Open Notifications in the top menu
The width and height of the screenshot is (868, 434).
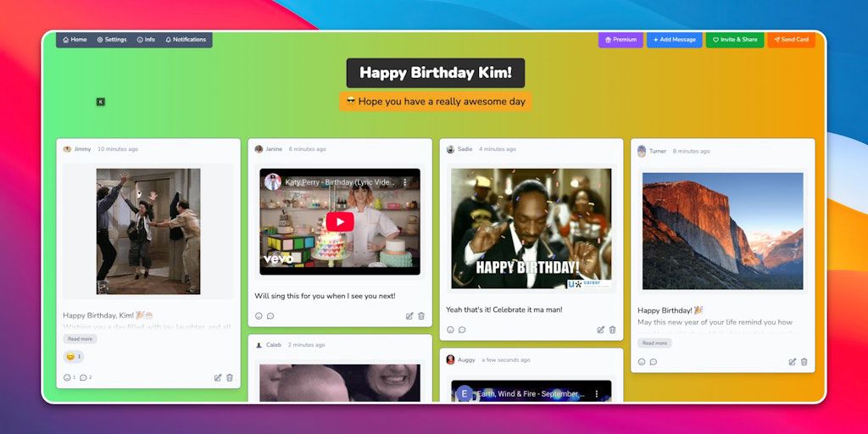pos(186,40)
